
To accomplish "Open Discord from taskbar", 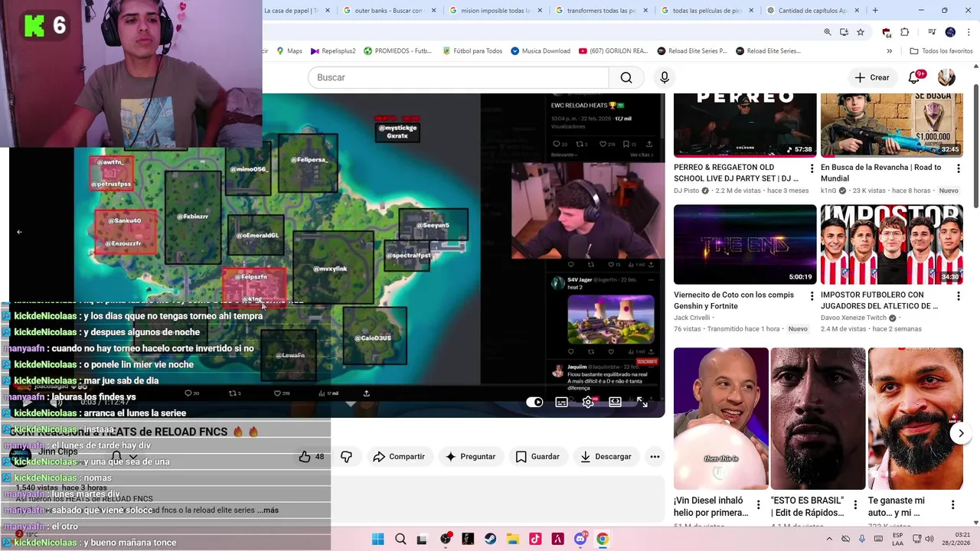I will (580, 540).
